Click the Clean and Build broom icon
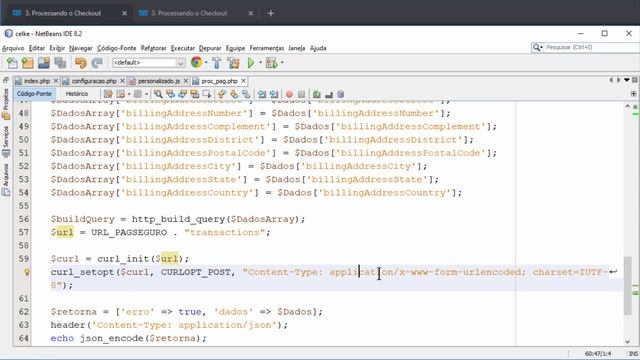Image resolution: width=640 pixels, height=360 pixels. (233, 63)
